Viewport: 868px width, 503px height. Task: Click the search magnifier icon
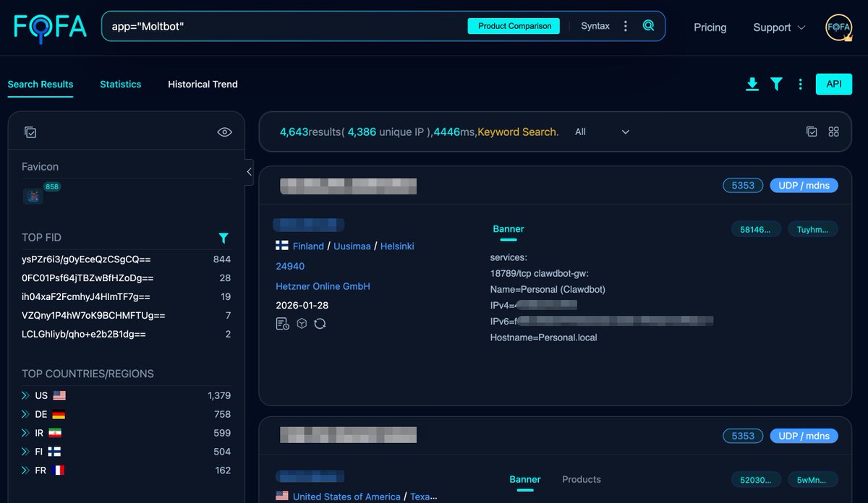pyautogui.click(x=648, y=26)
